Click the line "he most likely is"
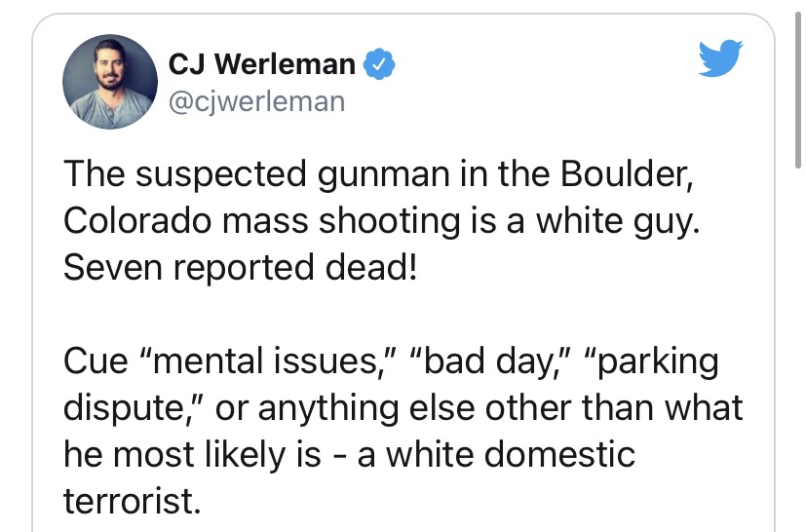806x532 pixels. (x=349, y=455)
